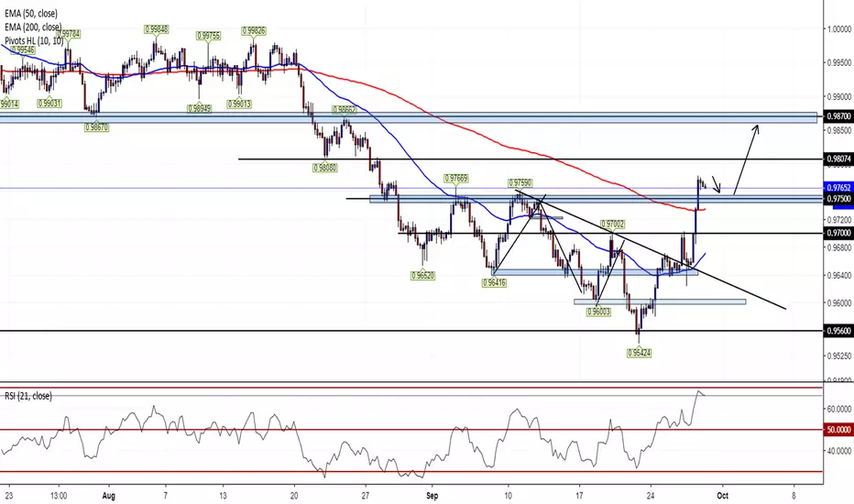Image resolution: width=854 pixels, height=504 pixels.
Task: Click the 0.99000 price scale value
Action: click(839, 97)
